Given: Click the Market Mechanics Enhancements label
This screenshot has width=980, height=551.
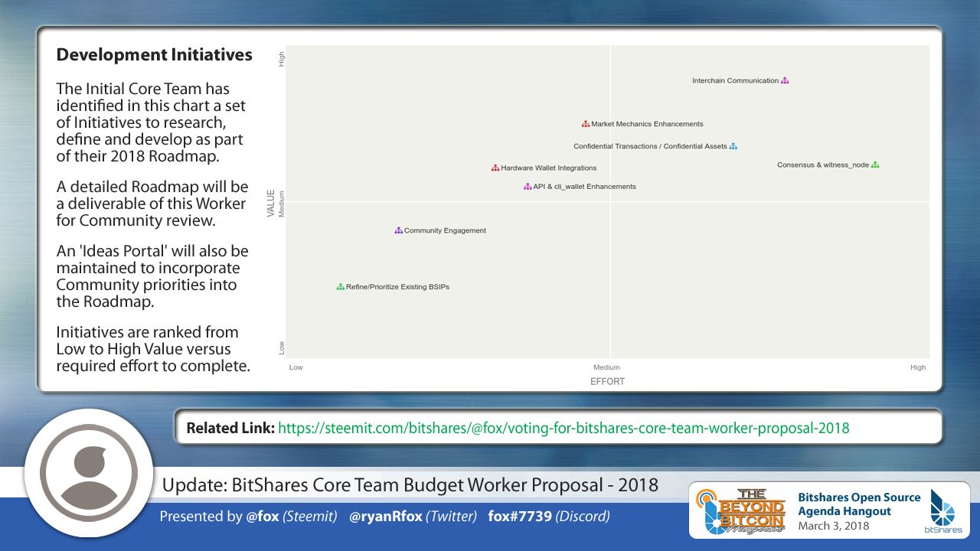Looking at the screenshot, I should (x=647, y=124).
